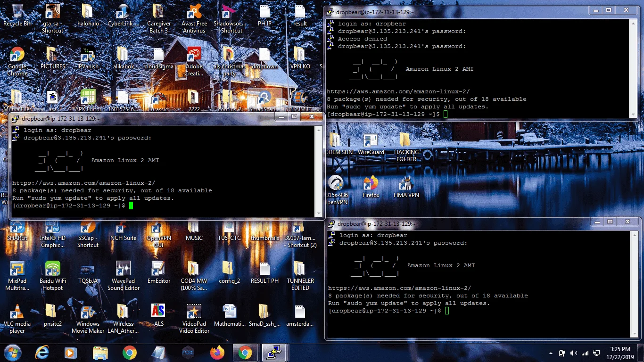Image resolution: width=644 pixels, height=362 pixels.
Task: Select the halohalo folder icon
Action: [87, 15]
